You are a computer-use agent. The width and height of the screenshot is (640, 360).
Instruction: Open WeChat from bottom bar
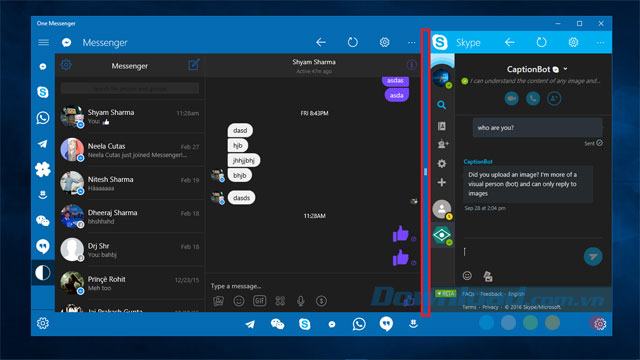click(x=278, y=324)
